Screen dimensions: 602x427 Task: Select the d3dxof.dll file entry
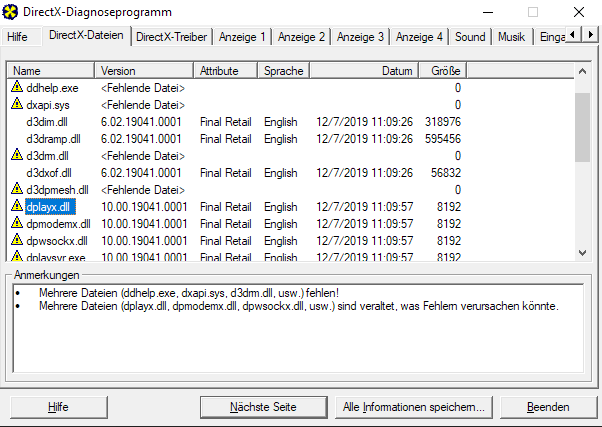point(49,172)
